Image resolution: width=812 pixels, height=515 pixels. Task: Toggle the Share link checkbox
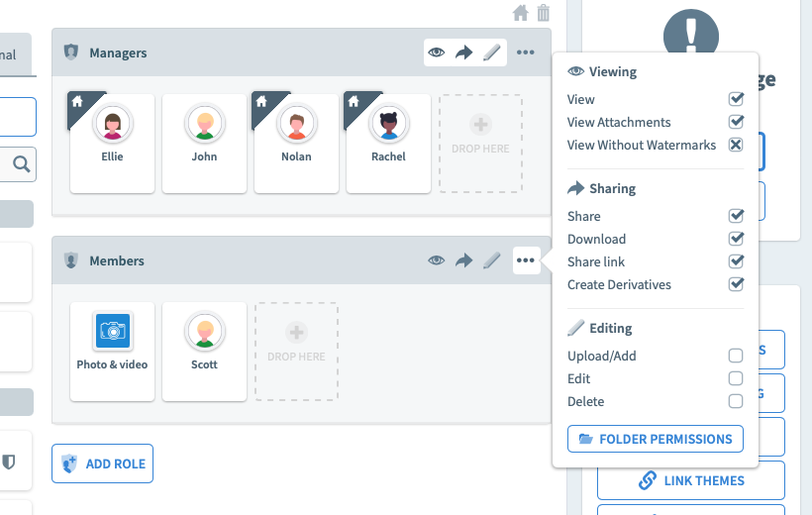coord(736,261)
